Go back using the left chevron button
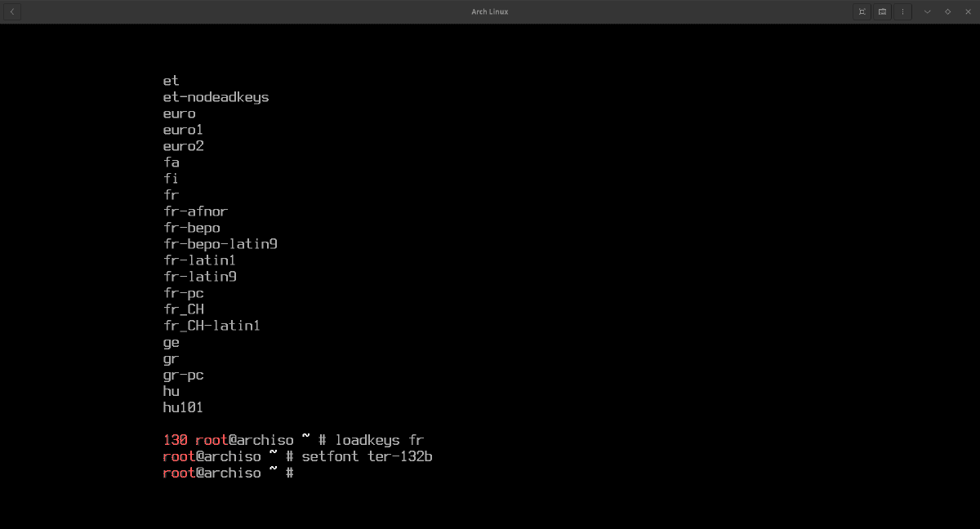The height and width of the screenshot is (529, 980). 12,11
